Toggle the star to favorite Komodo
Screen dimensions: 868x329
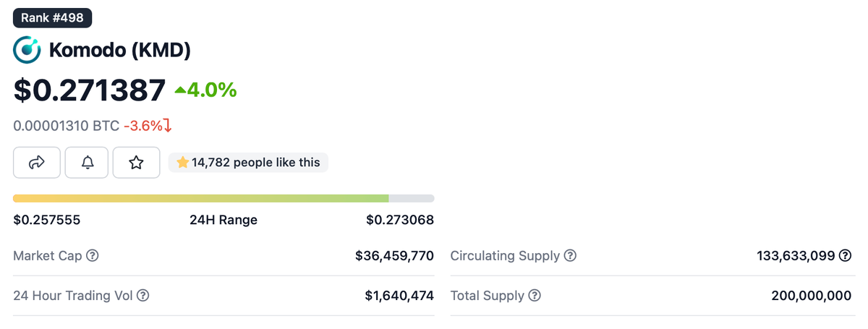(x=136, y=163)
